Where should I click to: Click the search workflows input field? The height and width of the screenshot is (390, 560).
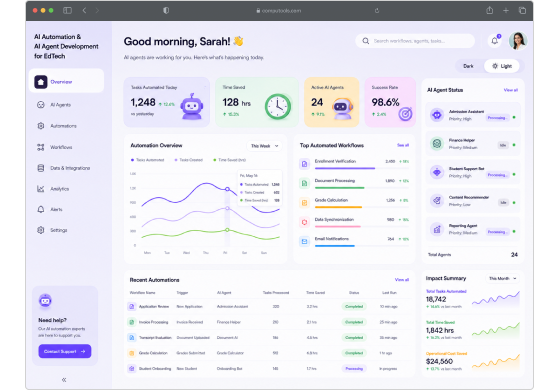click(x=415, y=41)
